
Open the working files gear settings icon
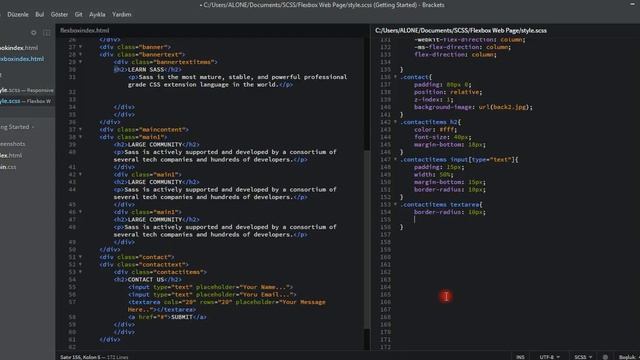click(33, 33)
